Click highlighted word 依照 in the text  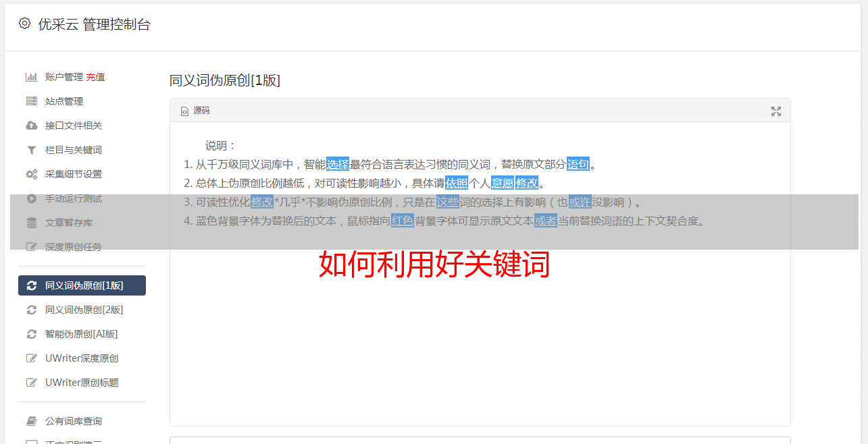click(x=457, y=183)
